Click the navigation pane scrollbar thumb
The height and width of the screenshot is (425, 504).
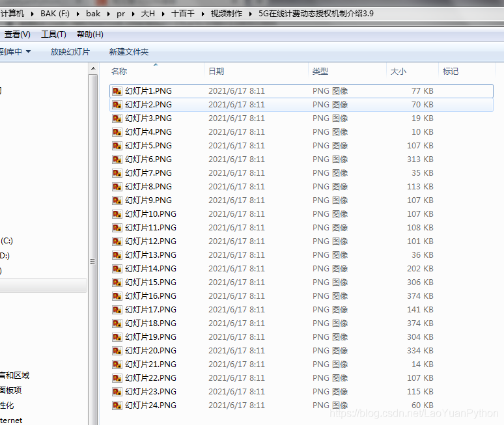pyautogui.click(x=93, y=251)
